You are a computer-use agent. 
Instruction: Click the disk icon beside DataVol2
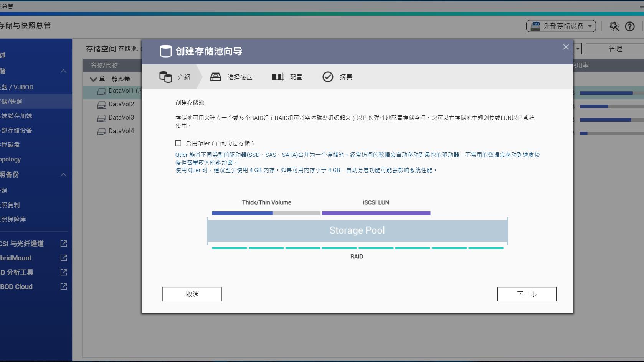pos(101,104)
